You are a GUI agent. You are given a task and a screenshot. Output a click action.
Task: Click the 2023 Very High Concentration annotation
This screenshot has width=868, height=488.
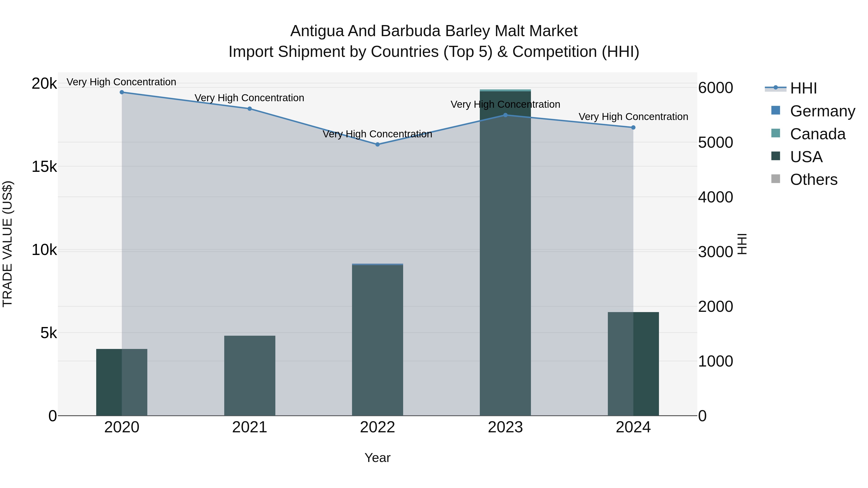[505, 104]
